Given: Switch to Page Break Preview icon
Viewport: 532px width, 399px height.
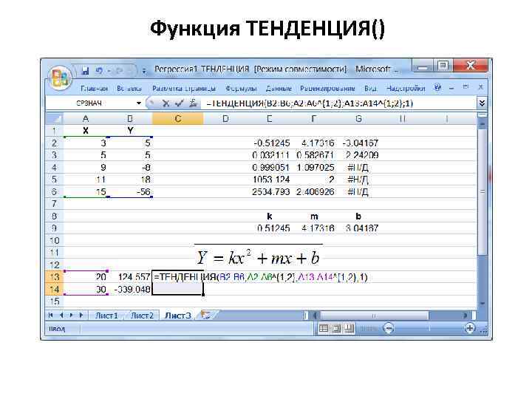Looking at the screenshot, I should pyautogui.click(x=349, y=328).
